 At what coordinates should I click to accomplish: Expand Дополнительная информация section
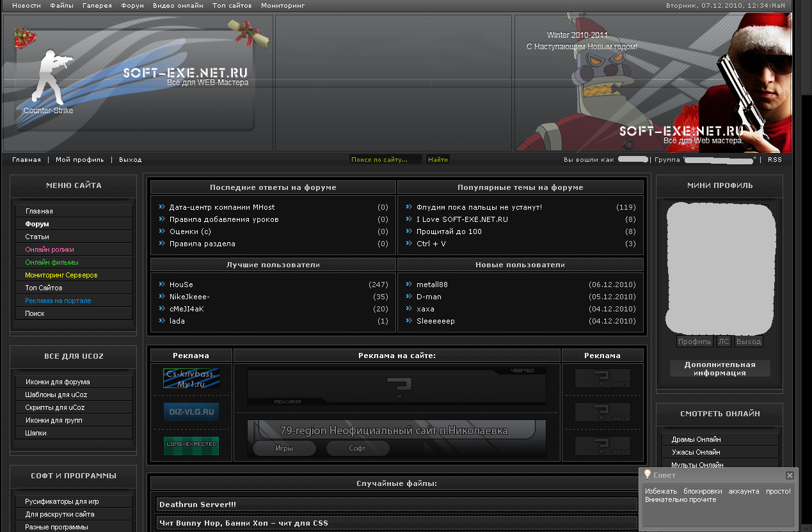point(720,368)
